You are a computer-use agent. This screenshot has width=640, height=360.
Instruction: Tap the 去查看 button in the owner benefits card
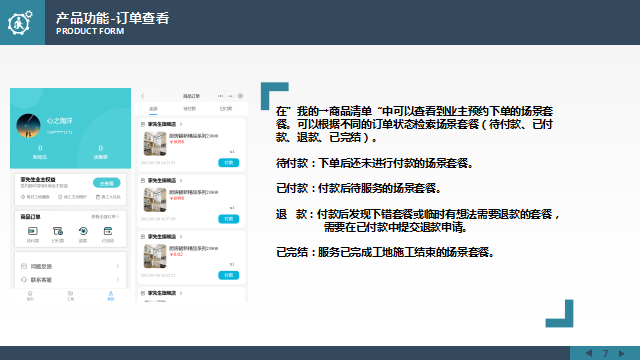point(107,183)
